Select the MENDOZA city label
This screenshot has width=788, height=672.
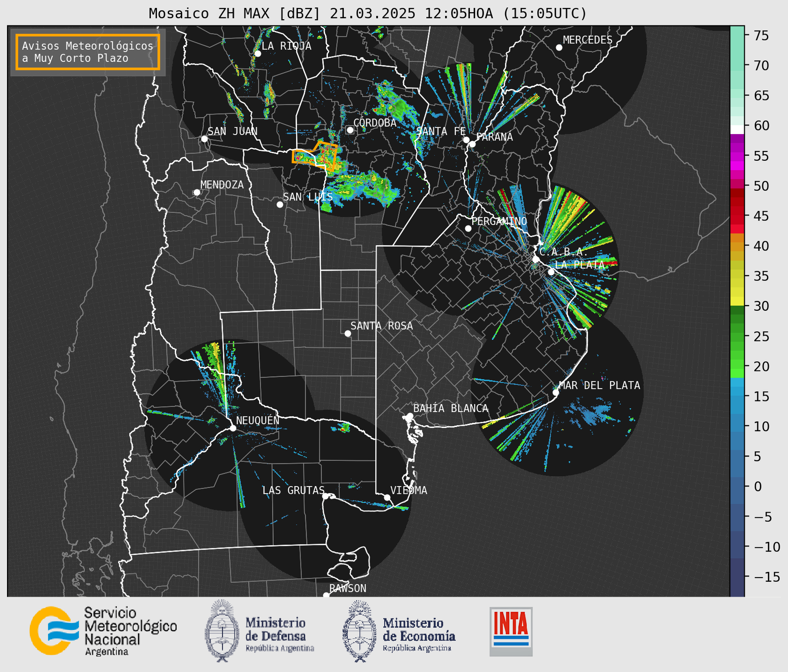222,185
